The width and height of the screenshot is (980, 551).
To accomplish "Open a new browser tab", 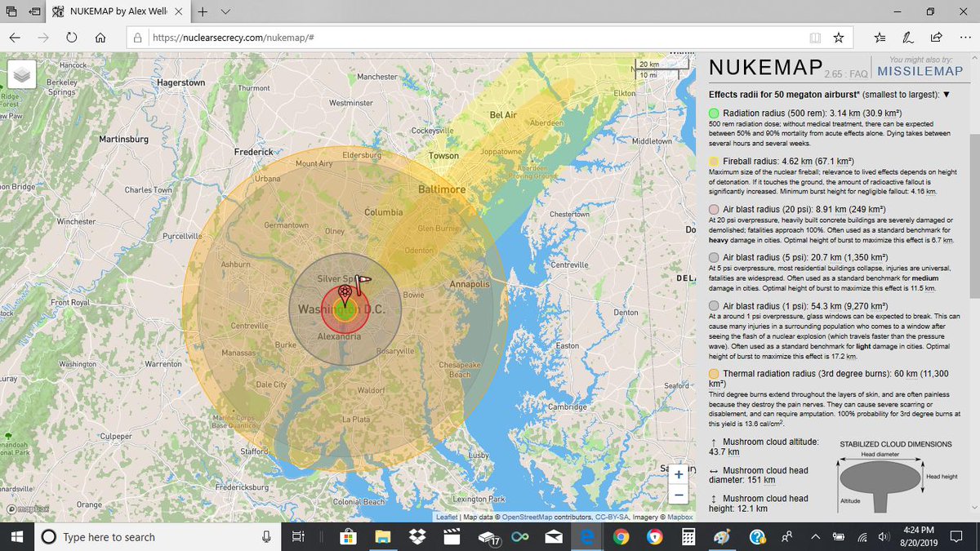I will pyautogui.click(x=202, y=12).
